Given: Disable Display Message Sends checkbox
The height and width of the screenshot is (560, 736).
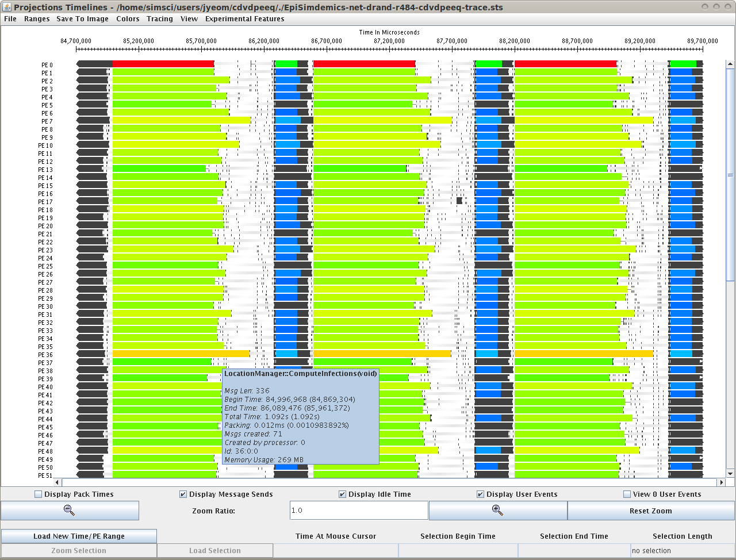Looking at the screenshot, I should tap(183, 494).
